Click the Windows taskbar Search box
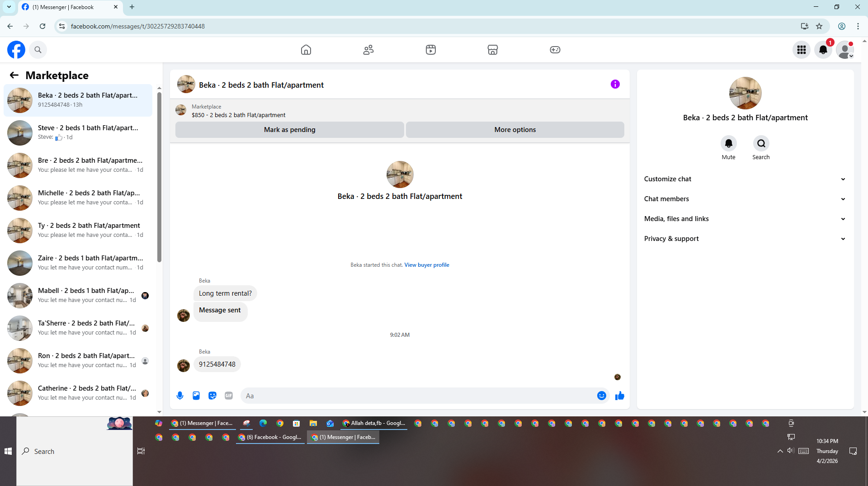Viewport: 868px width, 486px height. pyautogui.click(x=75, y=451)
